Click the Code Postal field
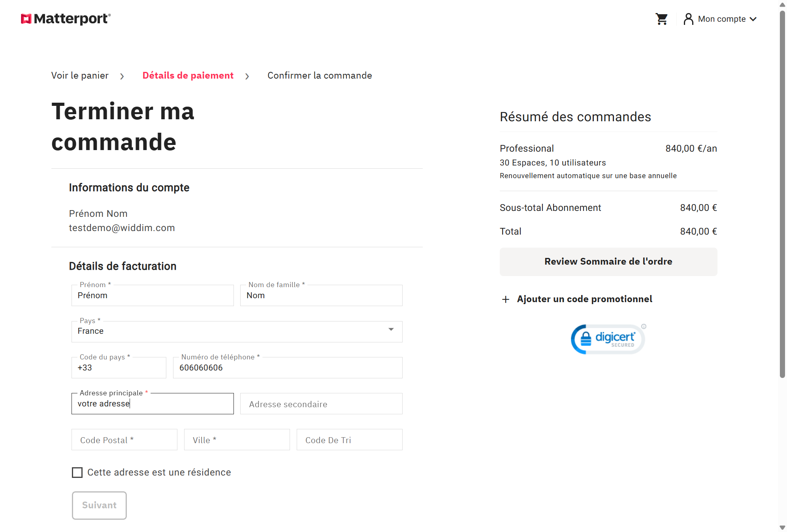The height and width of the screenshot is (532, 787). coord(124,440)
